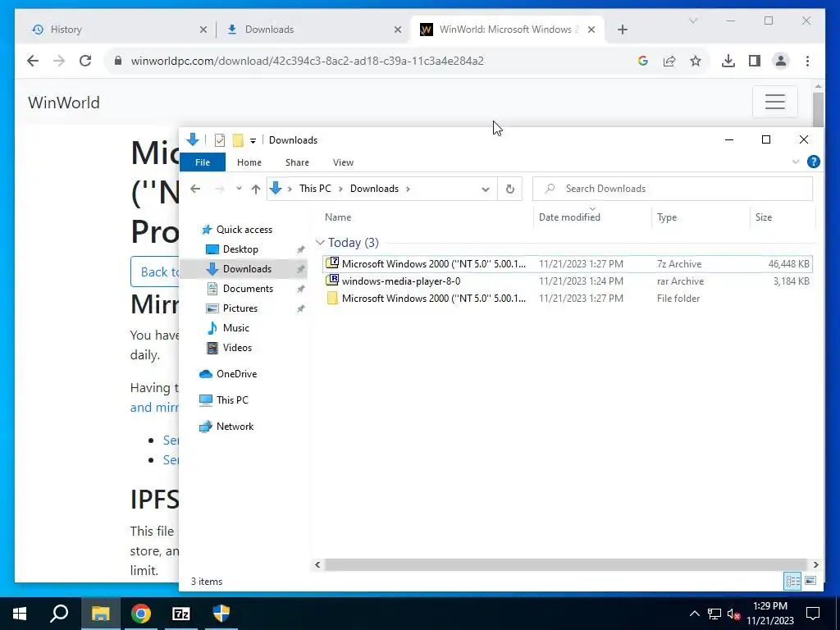The width and height of the screenshot is (840, 630).
Task: Click New folder icon in quick access toolbar
Action: (x=238, y=140)
